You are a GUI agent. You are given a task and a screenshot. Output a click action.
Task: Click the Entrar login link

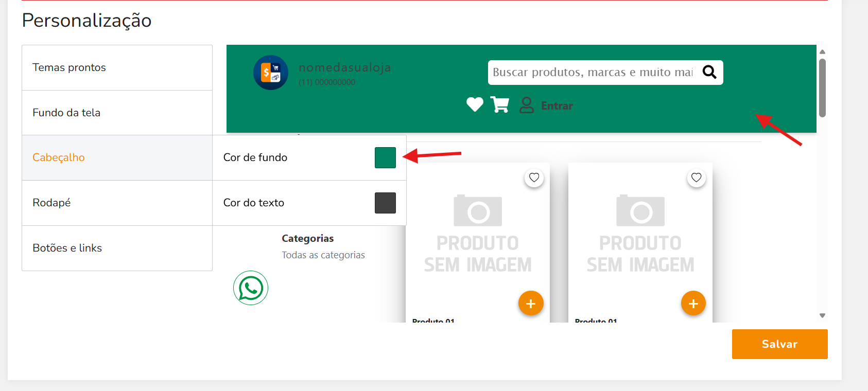[557, 106]
